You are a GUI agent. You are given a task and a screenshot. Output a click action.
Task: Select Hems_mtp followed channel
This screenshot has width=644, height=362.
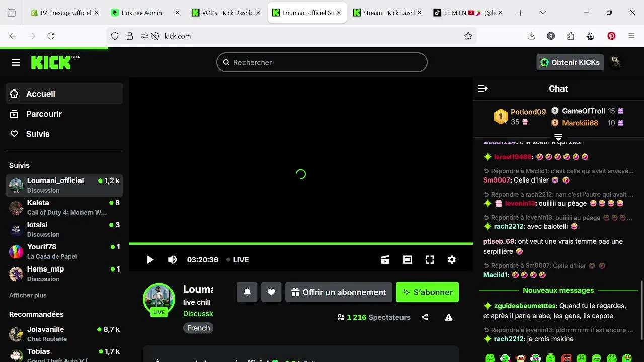pyautogui.click(x=64, y=274)
